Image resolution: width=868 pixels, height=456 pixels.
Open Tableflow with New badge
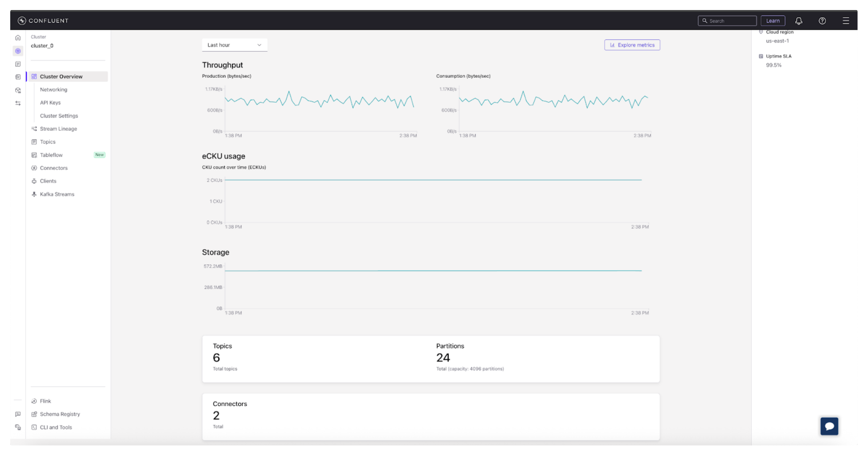pyautogui.click(x=51, y=155)
